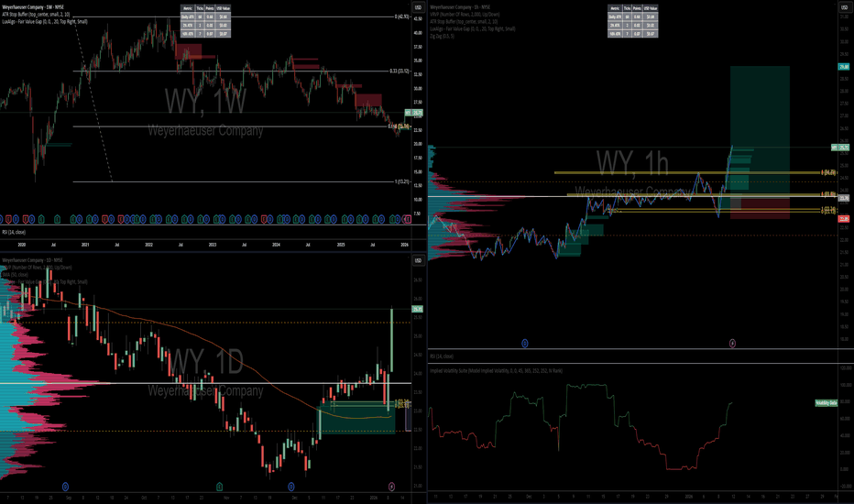
Task: Click the 1 (13.21) Fibonacci level label
Action: pyautogui.click(x=401, y=181)
